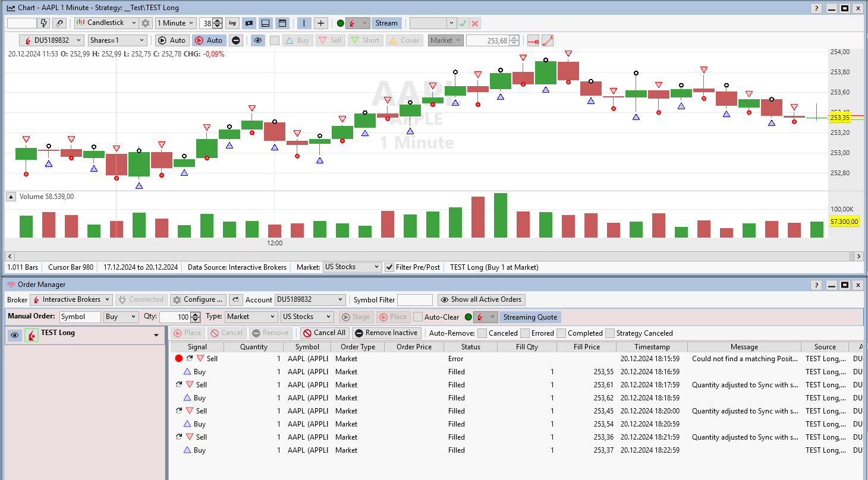Click the red X in chart toolbar
868x480 pixels.
click(475, 23)
